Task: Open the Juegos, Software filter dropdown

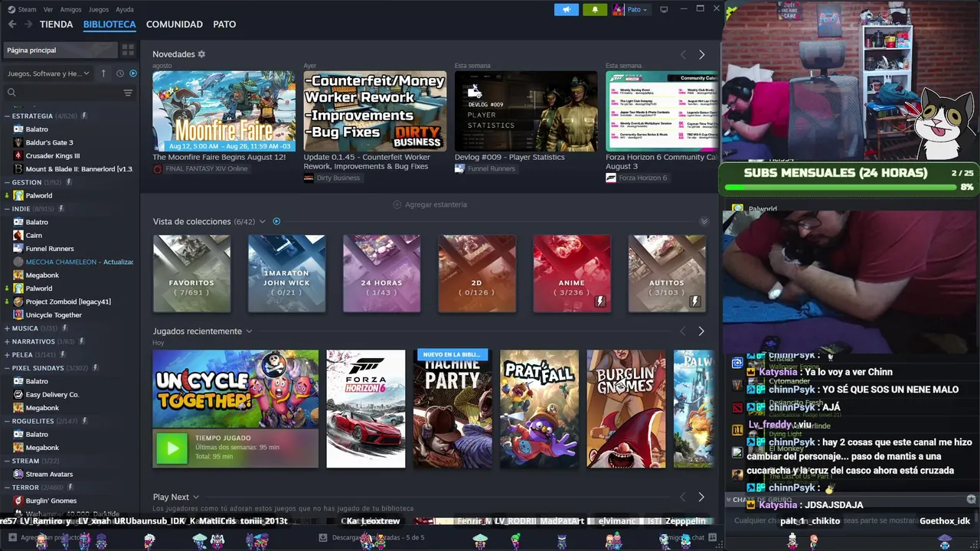Action: (x=48, y=73)
